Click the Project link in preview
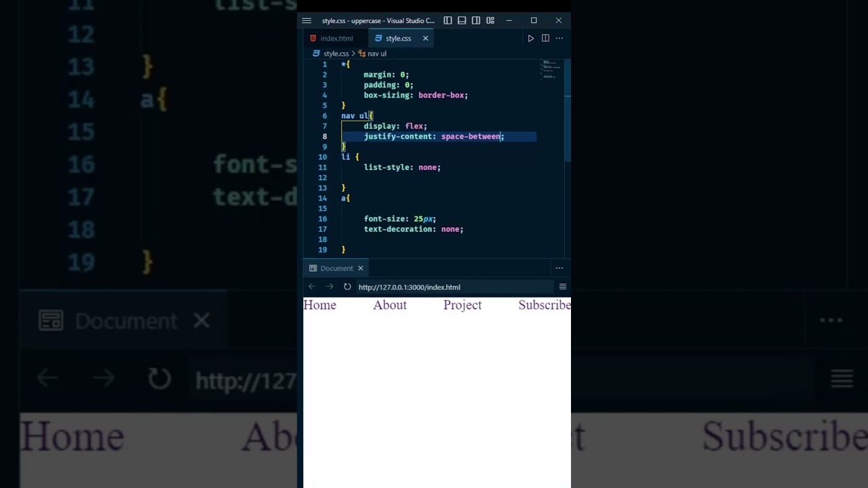Screen dimensions: 868x488 click(462, 305)
